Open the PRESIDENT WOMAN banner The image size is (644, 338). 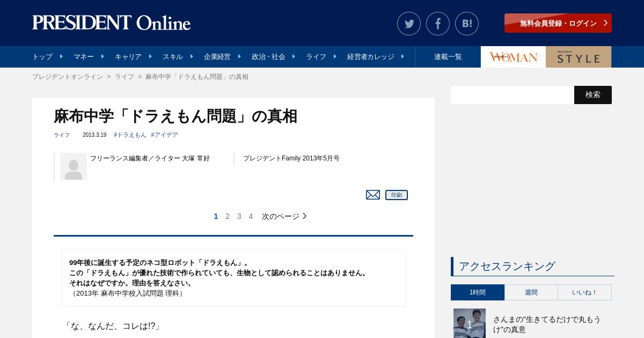pyautogui.click(x=513, y=57)
